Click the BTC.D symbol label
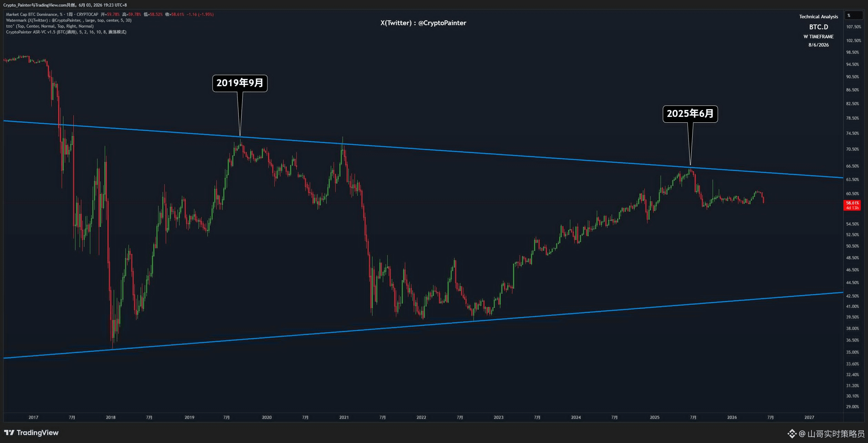Image resolution: width=868 pixels, height=443 pixels. (x=818, y=27)
